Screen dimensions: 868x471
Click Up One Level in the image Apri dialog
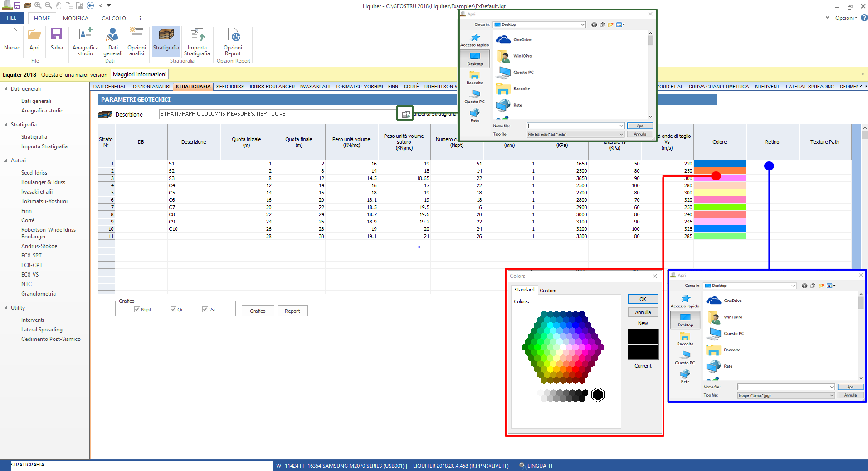coord(813,286)
